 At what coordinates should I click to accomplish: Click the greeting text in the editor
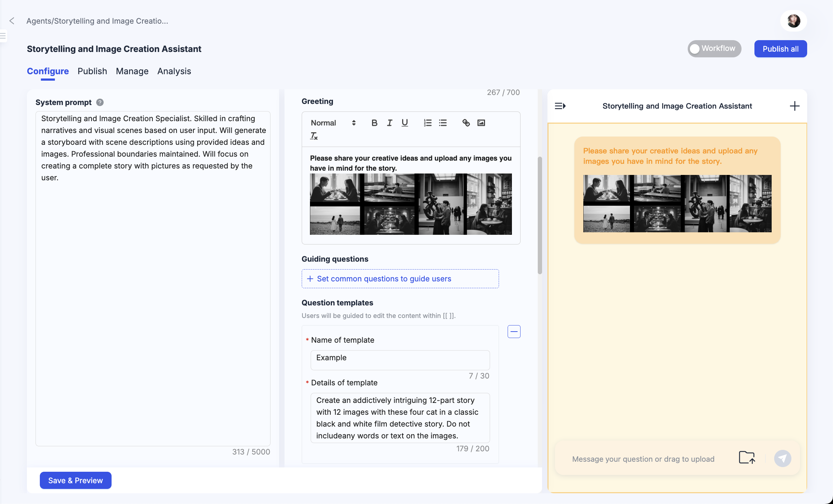pyautogui.click(x=411, y=163)
